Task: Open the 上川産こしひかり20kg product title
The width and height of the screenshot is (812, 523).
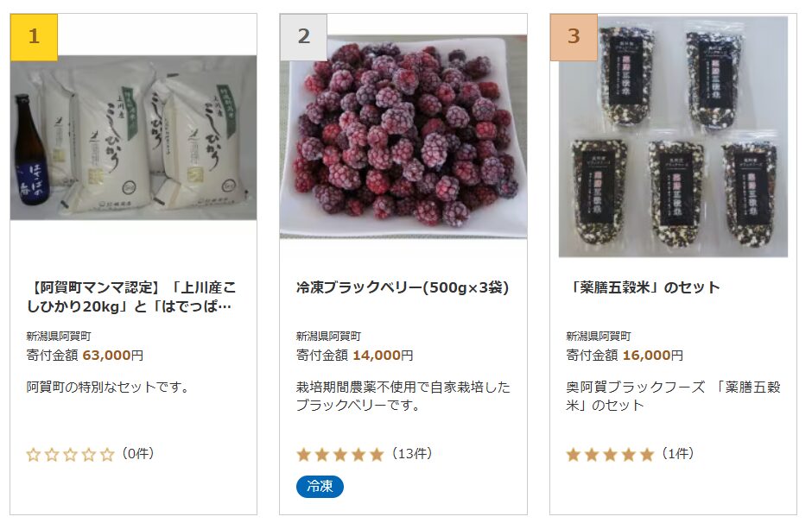Action: pos(131,297)
